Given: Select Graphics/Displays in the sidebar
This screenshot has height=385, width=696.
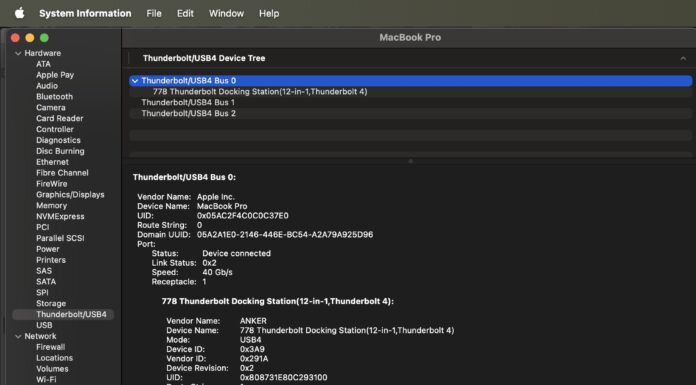Looking at the screenshot, I should [x=70, y=194].
